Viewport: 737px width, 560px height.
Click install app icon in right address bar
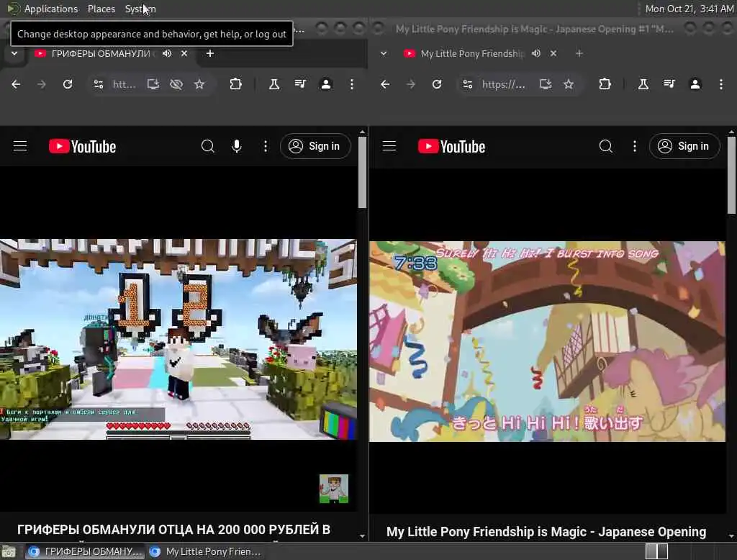pyautogui.click(x=546, y=84)
